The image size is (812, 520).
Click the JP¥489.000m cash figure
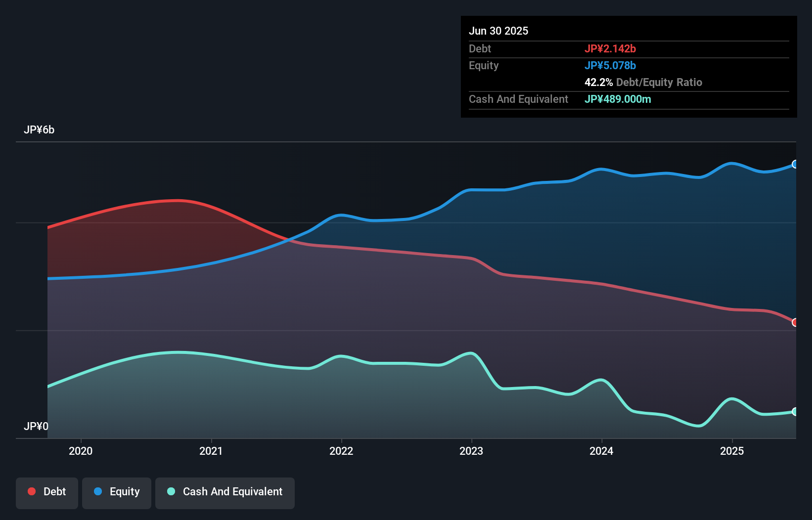(618, 99)
